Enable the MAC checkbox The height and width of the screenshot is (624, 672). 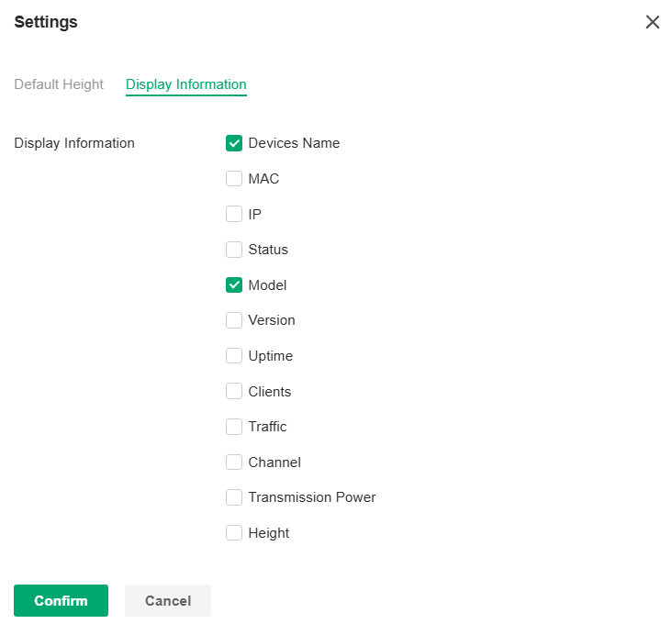[234, 179]
